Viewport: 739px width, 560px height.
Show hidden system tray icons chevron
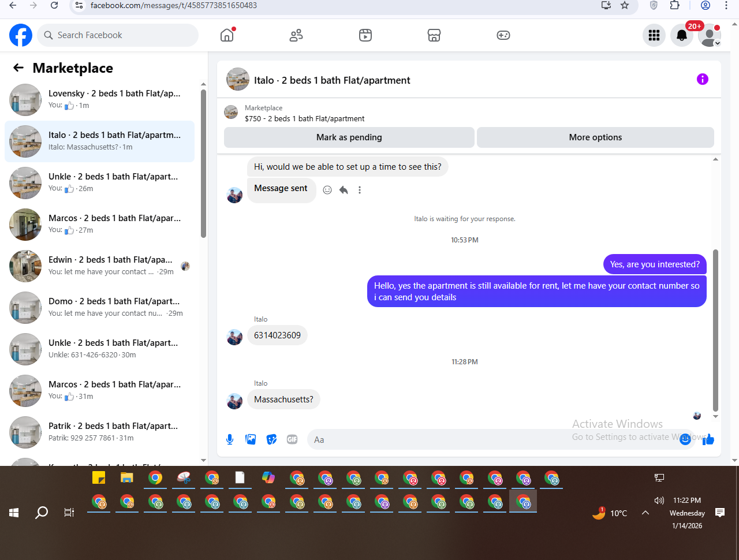tap(645, 513)
